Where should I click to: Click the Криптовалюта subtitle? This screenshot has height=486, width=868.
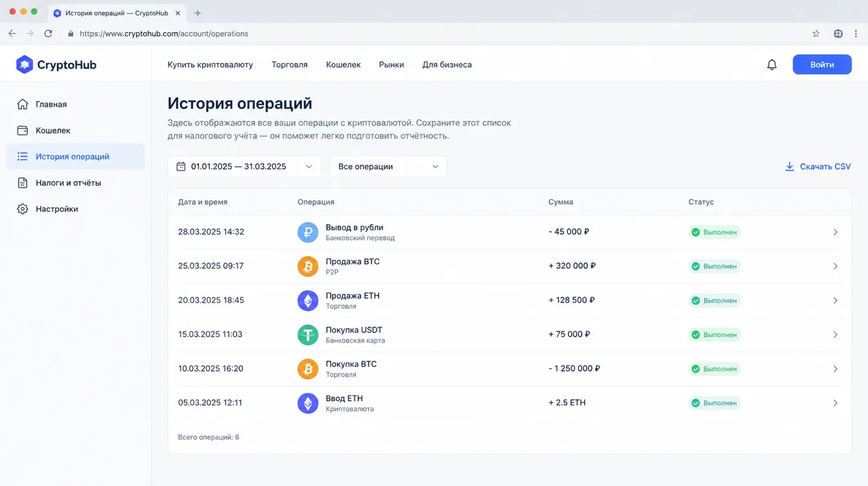point(349,409)
